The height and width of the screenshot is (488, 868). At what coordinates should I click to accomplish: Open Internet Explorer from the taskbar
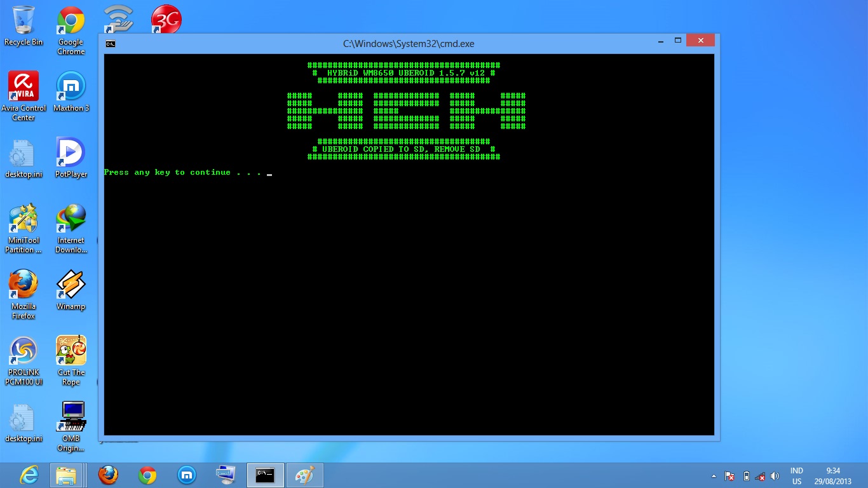29,475
